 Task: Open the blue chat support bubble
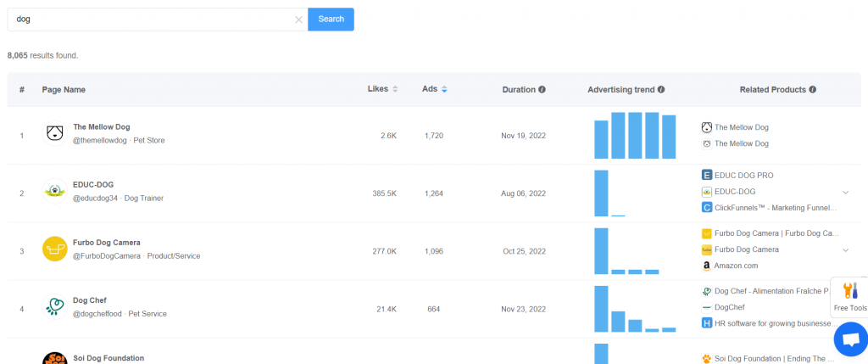point(851,339)
